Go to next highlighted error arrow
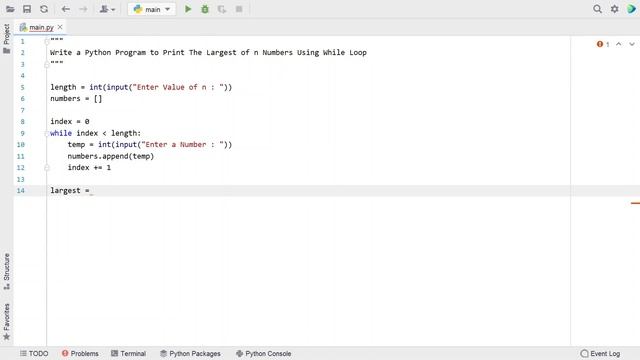The image size is (640, 360). [632, 44]
